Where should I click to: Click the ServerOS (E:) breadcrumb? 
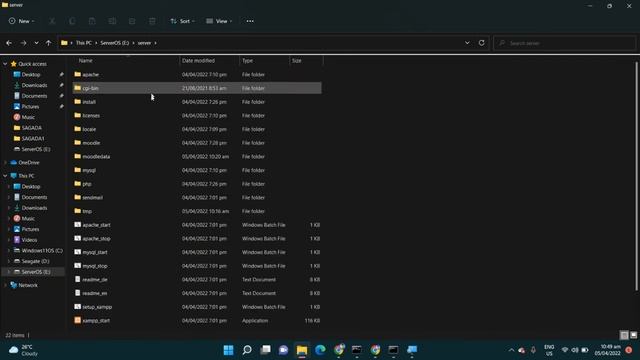point(115,43)
